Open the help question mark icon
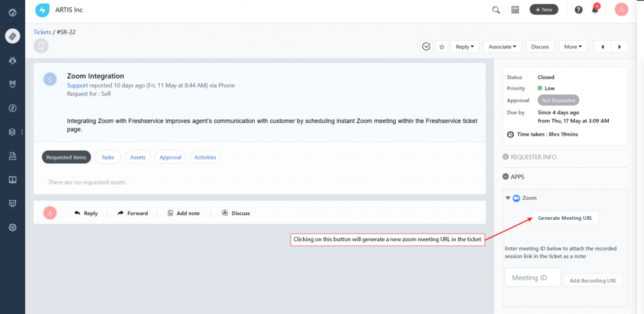644x314 pixels. pyautogui.click(x=579, y=9)
